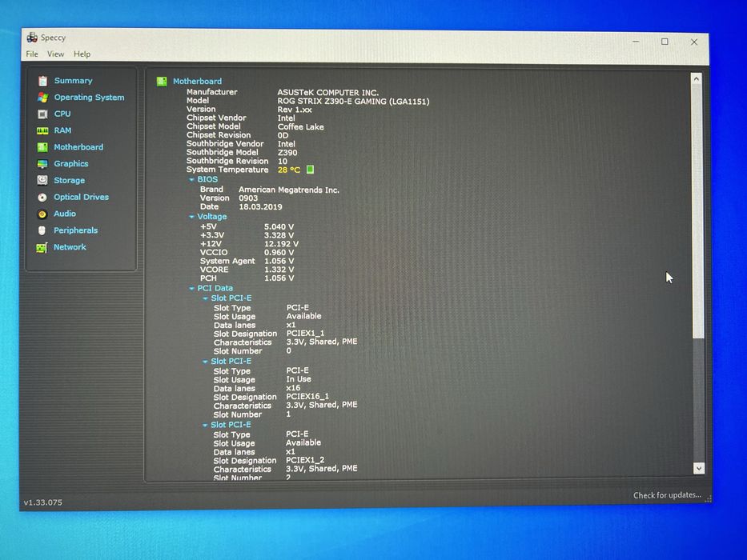Viewport: 747px width, 560px height.
Task: Click the Summary clipboard icon
Action: [43, 81]
